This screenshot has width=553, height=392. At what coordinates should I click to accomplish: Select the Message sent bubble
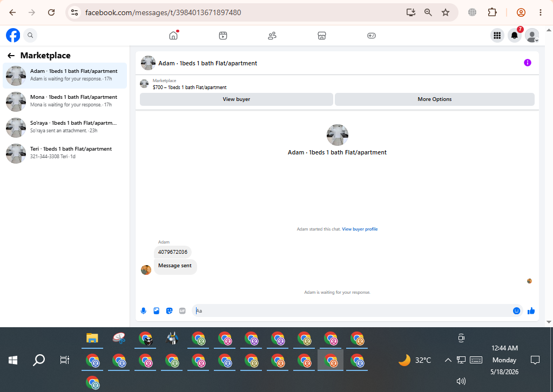pos(175,266)
